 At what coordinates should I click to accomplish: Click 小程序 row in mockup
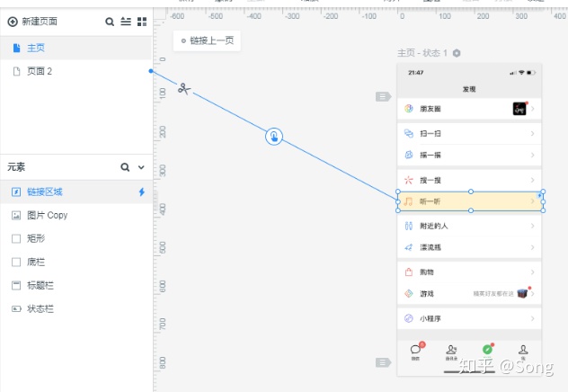(469, 318)
